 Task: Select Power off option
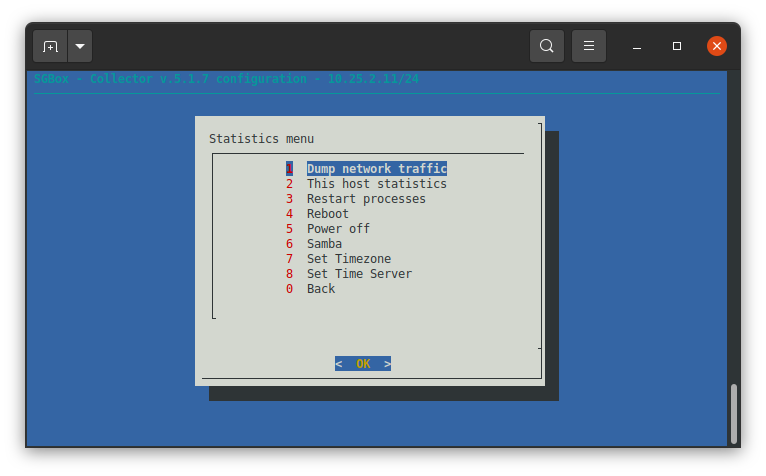328,229
